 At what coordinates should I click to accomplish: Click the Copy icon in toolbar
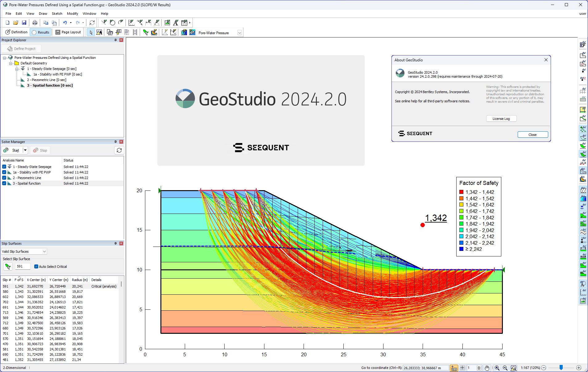pos(46,22)
